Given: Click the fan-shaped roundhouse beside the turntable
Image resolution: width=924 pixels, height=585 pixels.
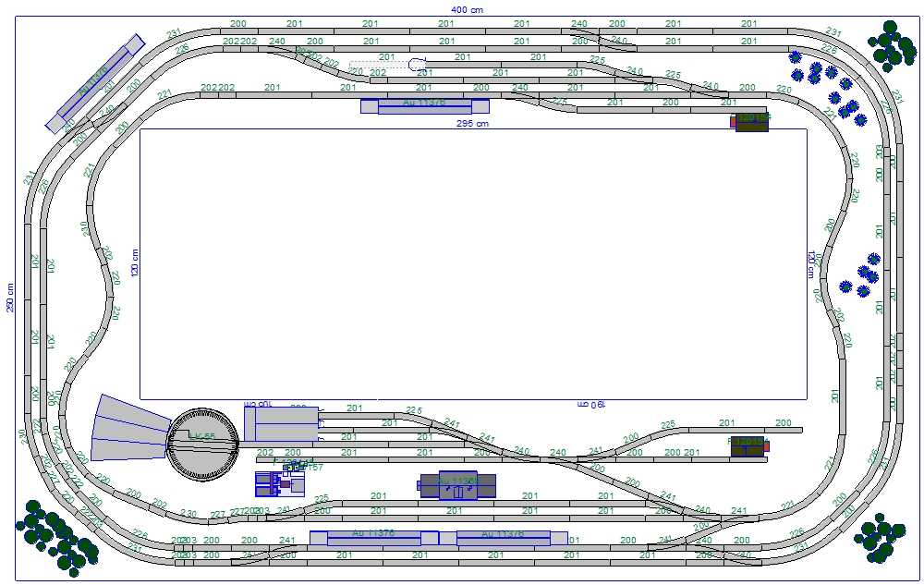Looking at the screenshot, I should 131,428.
